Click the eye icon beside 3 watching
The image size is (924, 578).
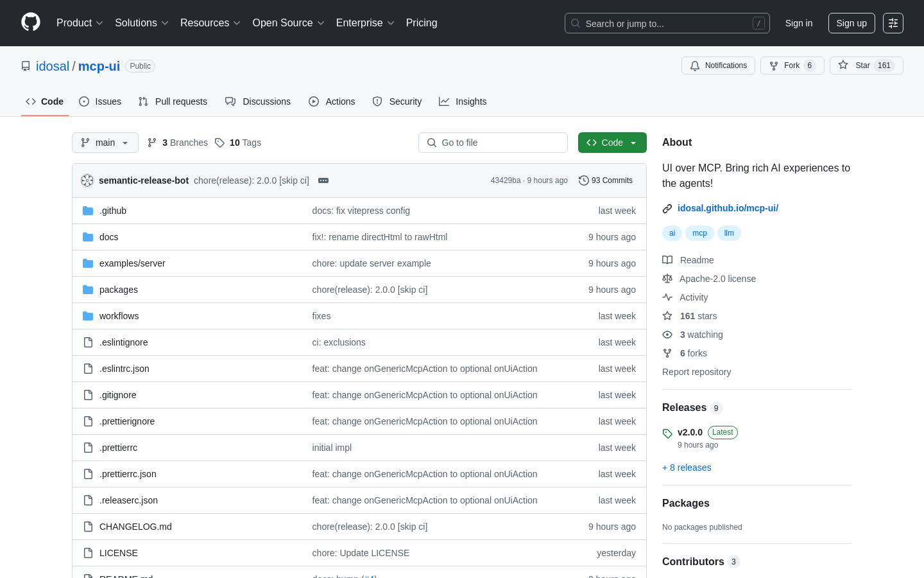[x=667, y=335]
